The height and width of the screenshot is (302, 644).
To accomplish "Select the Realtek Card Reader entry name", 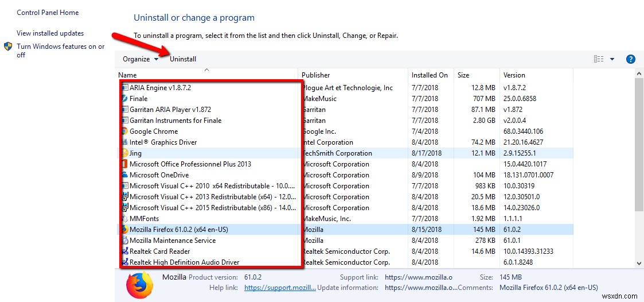I will pyautogui.click(x=160, y=251).
